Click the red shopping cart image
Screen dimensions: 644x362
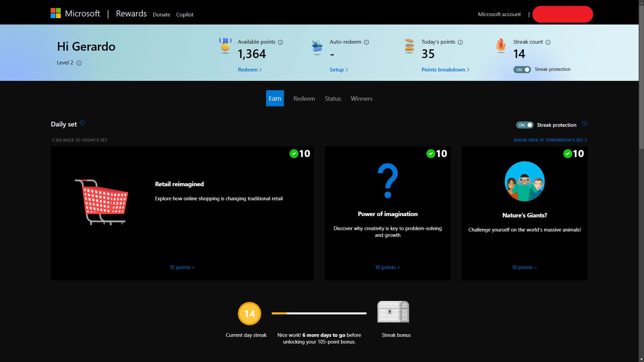pyautogui.click(x=101, y=202)
